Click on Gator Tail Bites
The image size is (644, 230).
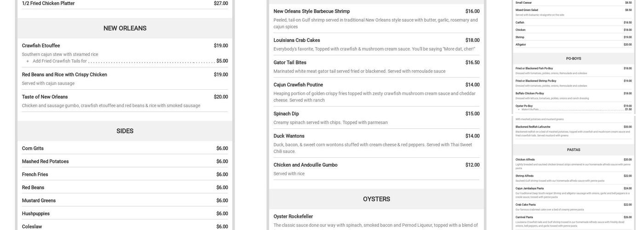pyautogui.click(x=290, y=63)
